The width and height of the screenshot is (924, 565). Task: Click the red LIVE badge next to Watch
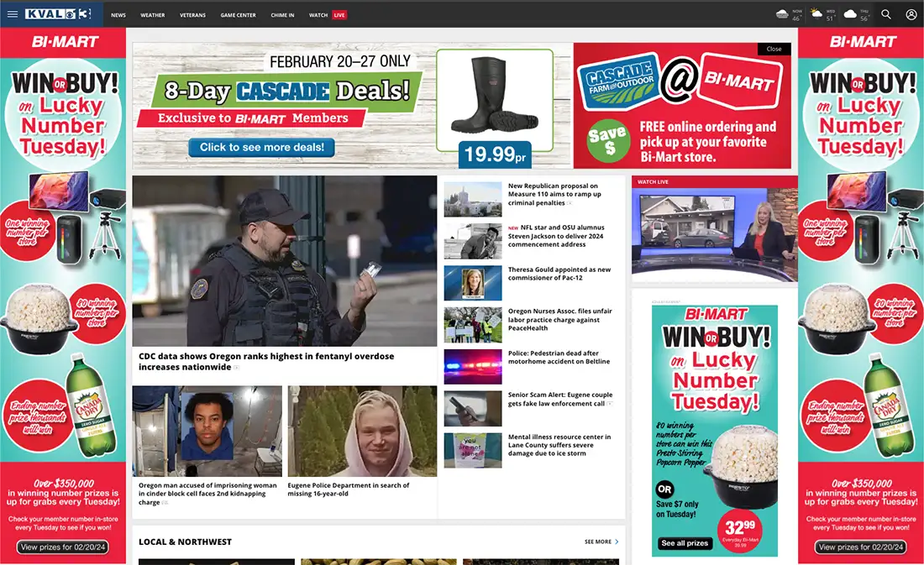(339, 15)
